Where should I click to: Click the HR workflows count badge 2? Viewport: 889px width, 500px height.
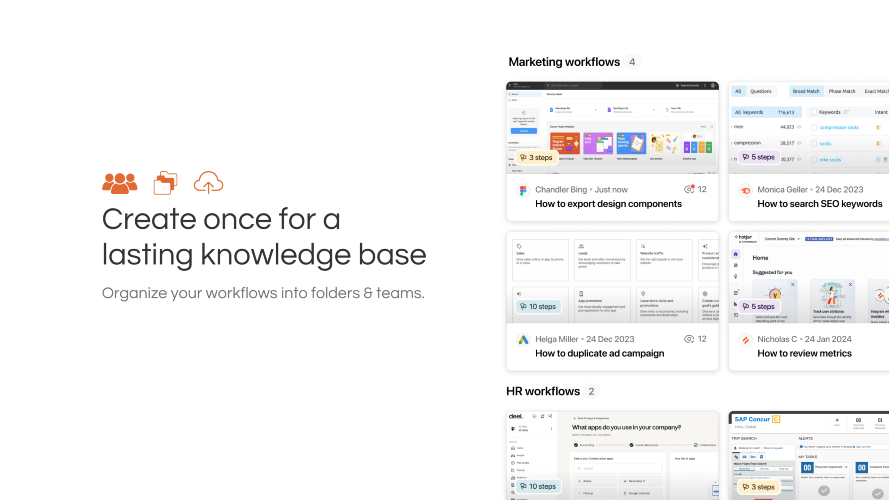tap(591, 392)
